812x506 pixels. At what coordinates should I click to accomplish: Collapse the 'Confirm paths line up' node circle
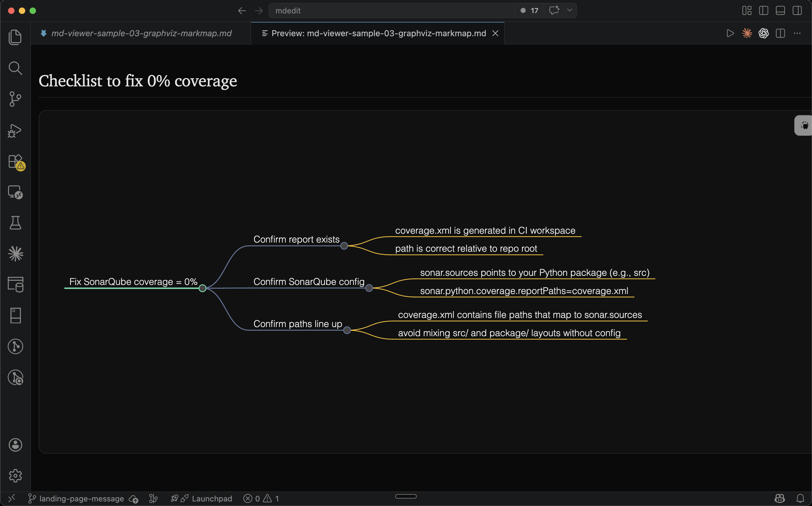pyautogui.click(x=347, y=330)
